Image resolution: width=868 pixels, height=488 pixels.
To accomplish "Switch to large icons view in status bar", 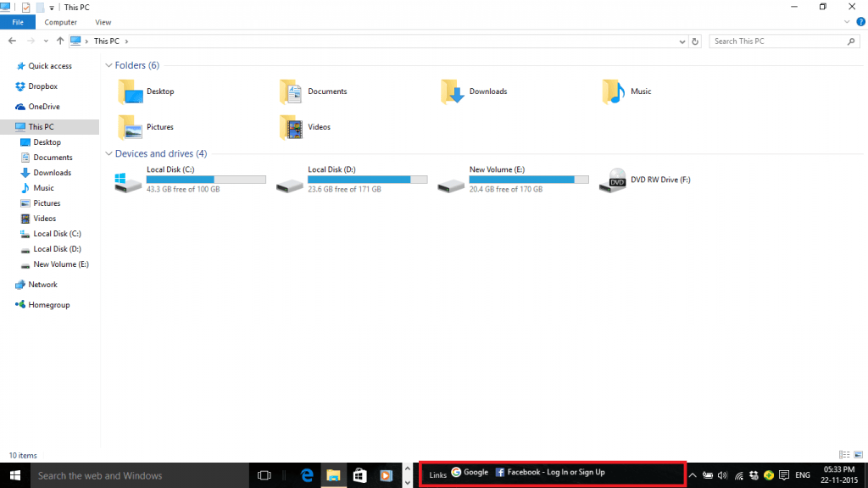I will click(x=858, y=455).
